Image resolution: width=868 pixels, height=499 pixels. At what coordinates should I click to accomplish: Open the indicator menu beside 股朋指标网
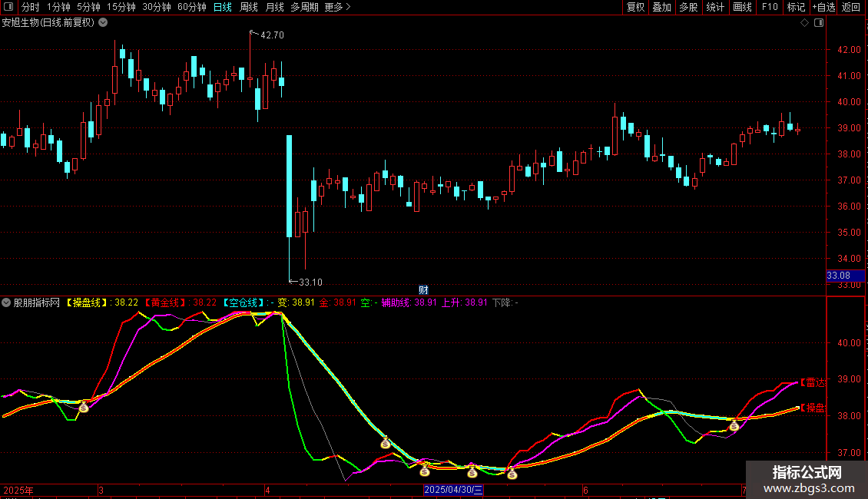(6, 302)
